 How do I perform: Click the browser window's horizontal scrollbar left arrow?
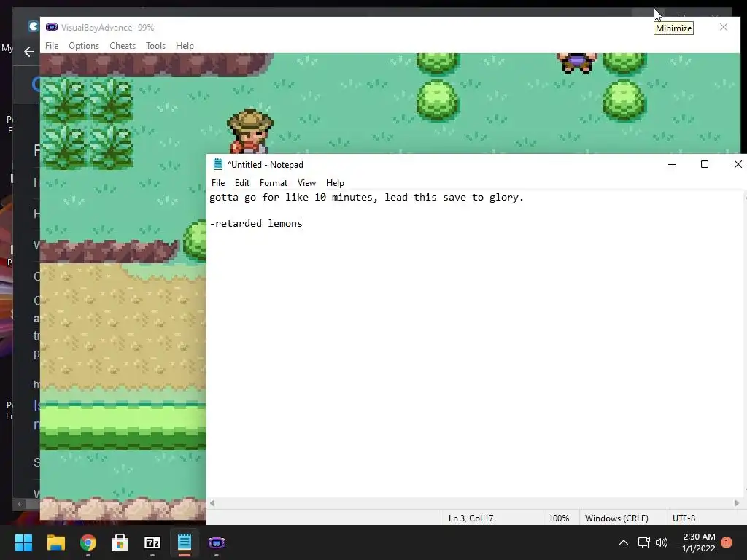[19, 504]
